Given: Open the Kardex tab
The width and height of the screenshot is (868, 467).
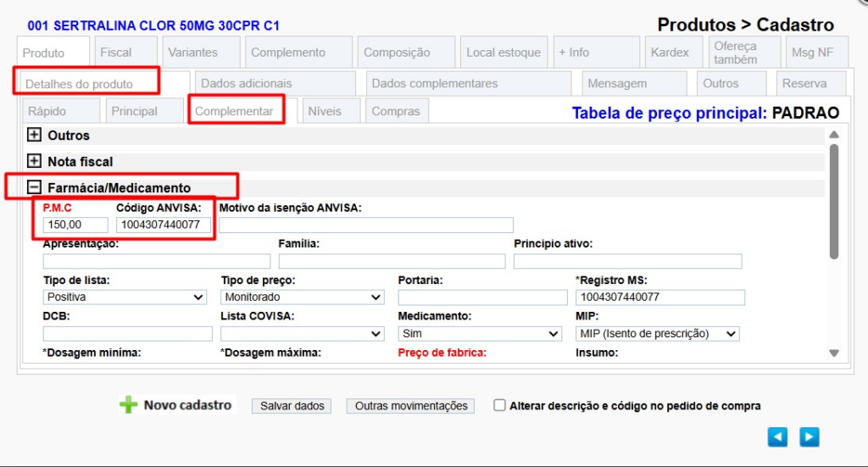Looking at the screenshot, I should 674,52.
